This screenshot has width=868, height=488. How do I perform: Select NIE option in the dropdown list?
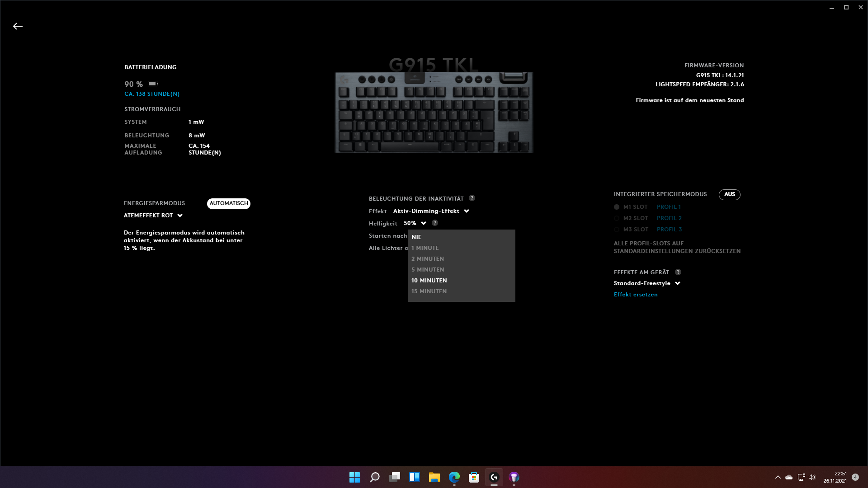pos(416,237)
